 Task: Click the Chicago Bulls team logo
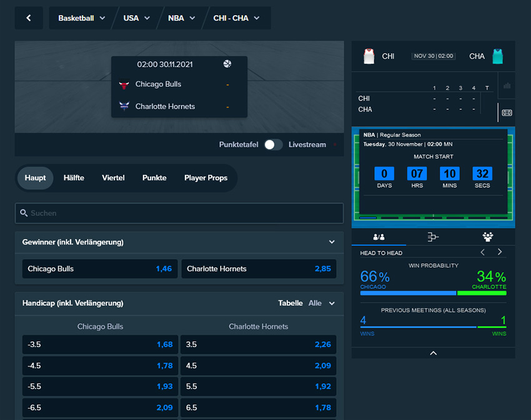pyautogui.click(x=124, y=84)
